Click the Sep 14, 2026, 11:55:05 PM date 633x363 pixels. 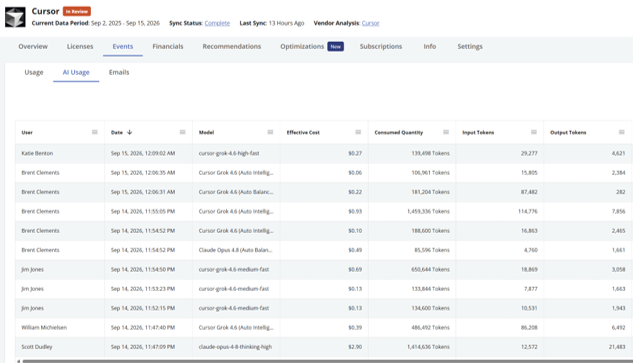[143, 212]
